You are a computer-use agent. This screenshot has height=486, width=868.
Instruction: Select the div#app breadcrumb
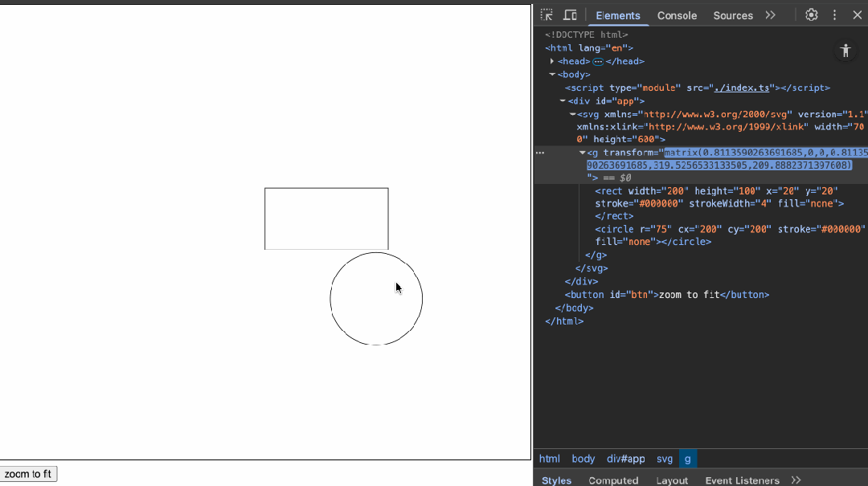(625, 459)
